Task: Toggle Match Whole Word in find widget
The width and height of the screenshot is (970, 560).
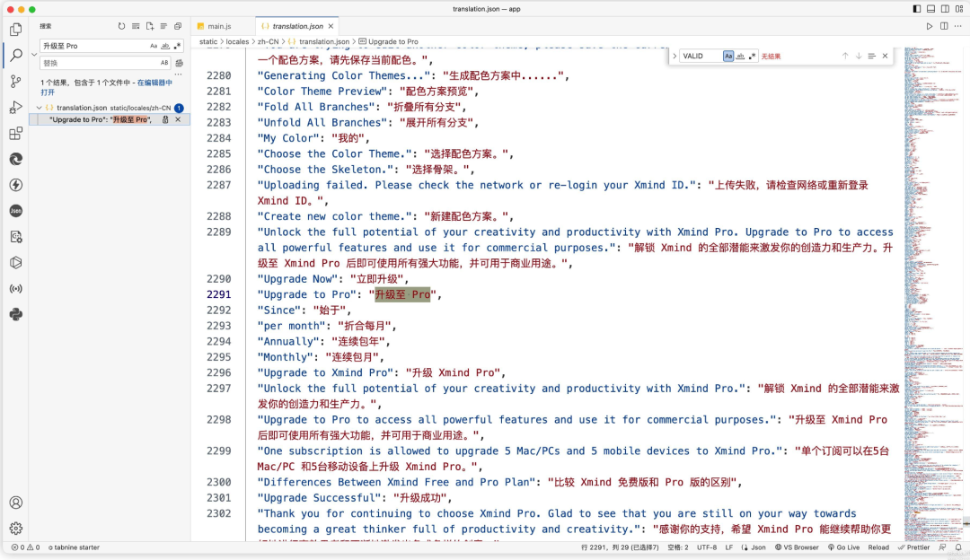Action: (740, 56)
